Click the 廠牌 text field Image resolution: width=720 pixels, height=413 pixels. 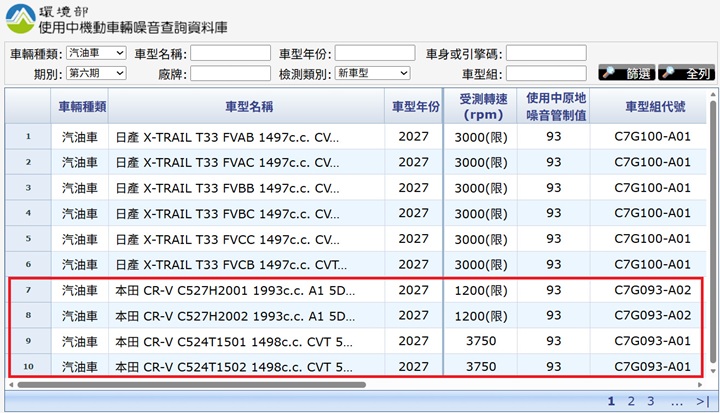230,73
